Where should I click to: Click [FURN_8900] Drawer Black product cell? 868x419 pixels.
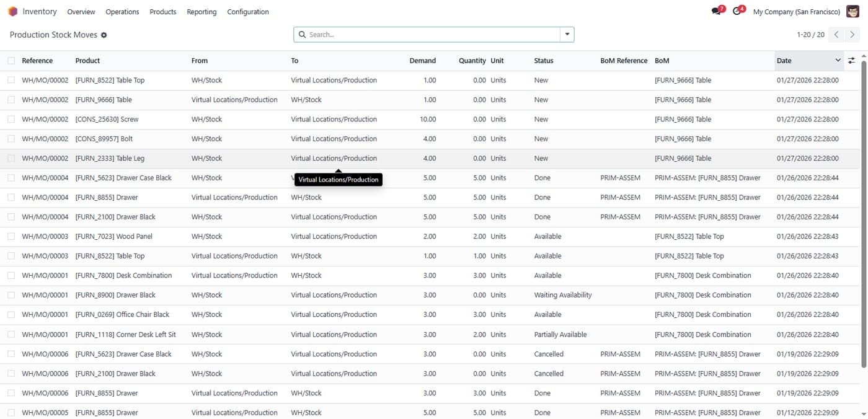coord(115,295)
